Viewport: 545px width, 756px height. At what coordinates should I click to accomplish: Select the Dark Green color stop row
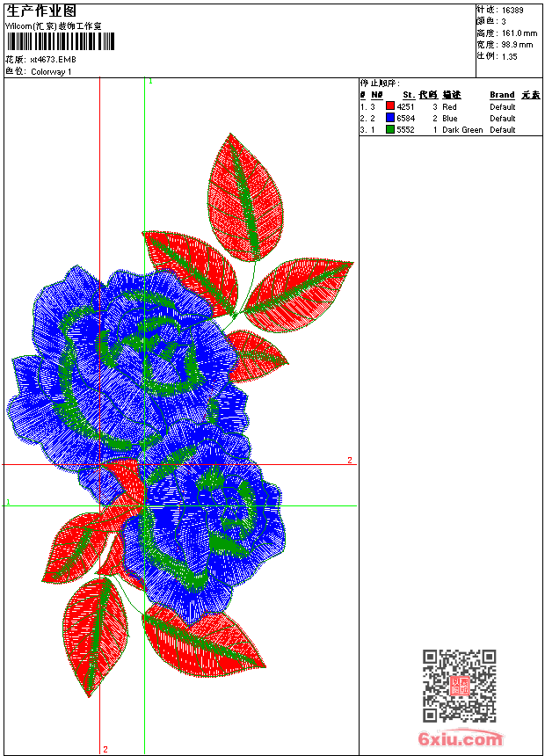pyautogui.click(x=450, y=130)
